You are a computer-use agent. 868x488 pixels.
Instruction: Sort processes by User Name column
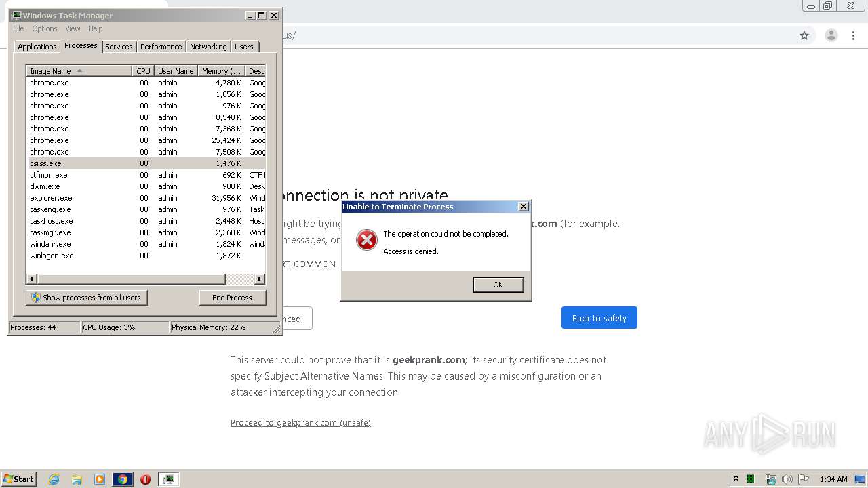click(176, 71)
